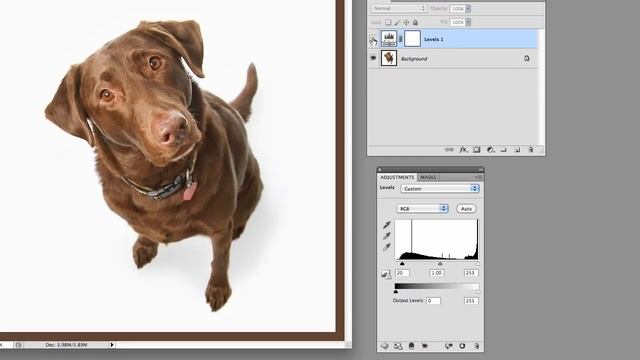Delete adjustment with Adjustments panel trash
Viewport: 640px width, 360px height.
(476, 346)
